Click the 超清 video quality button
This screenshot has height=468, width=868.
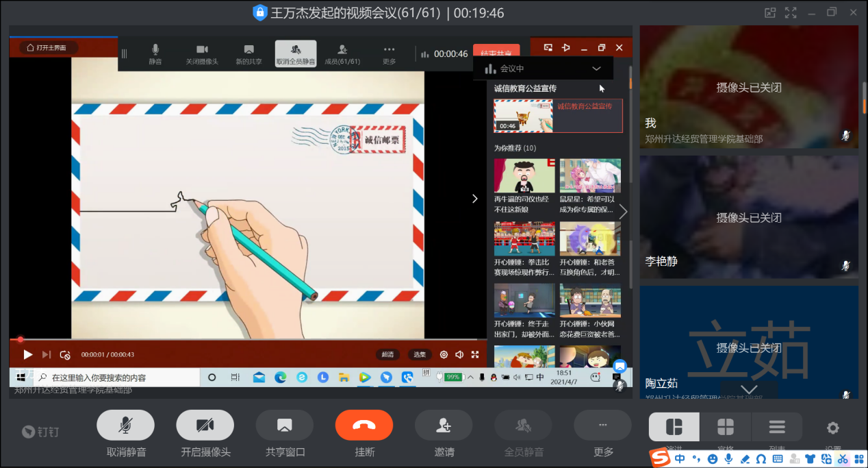(x=387, y=354)
